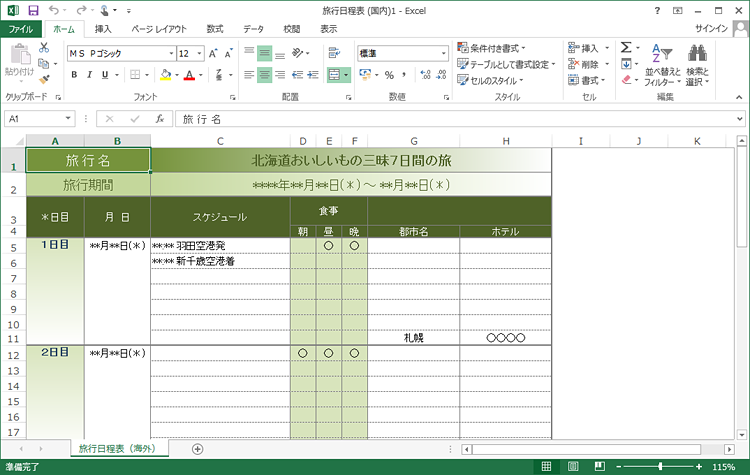The width and height of the screenshot is (750, 475).
Task: Switch to Page Layout view in status bar
Action: coord(573,466)
